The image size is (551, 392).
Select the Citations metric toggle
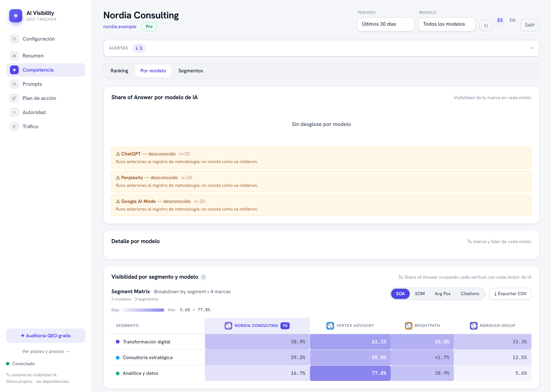470,294
